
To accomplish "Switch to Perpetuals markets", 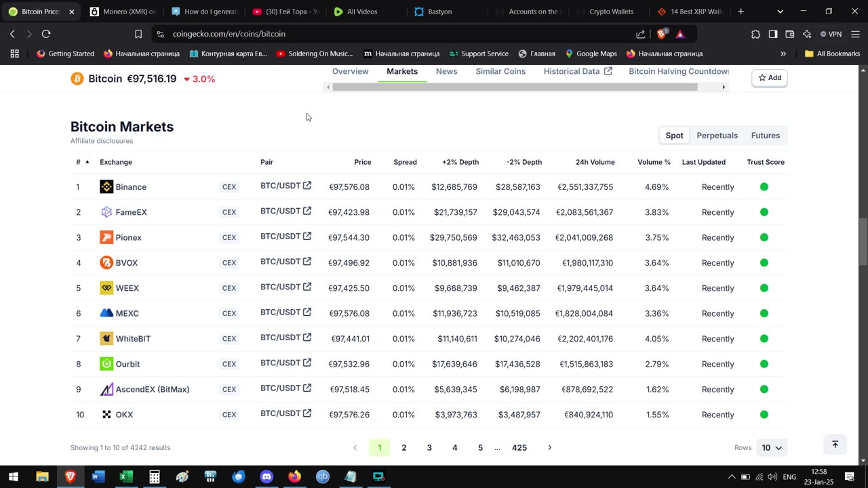I will 717,136.
